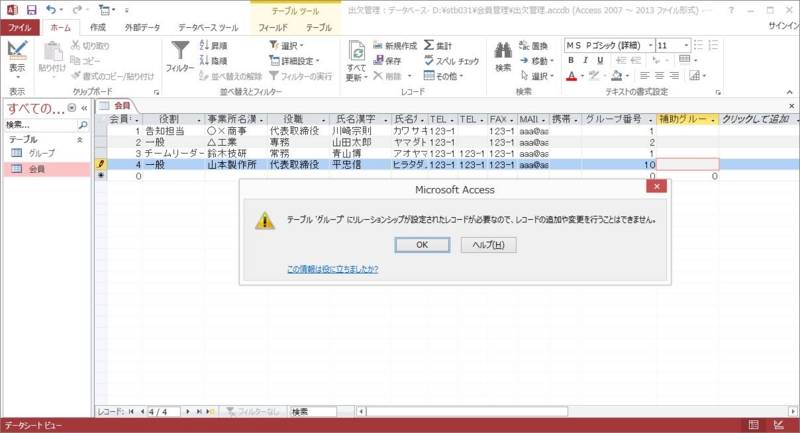800x433 pixels.
Task: Open the この情報は役に立ちましたか link
Action: (333, 269)
